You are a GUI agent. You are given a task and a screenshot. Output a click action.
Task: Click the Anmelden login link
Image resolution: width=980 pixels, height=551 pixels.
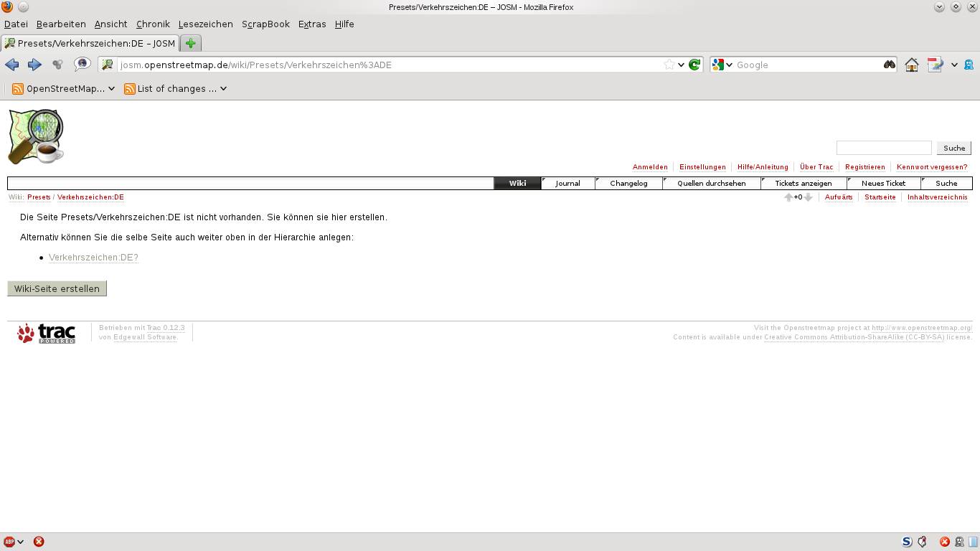pyautogui.click(x=650, y=167)
